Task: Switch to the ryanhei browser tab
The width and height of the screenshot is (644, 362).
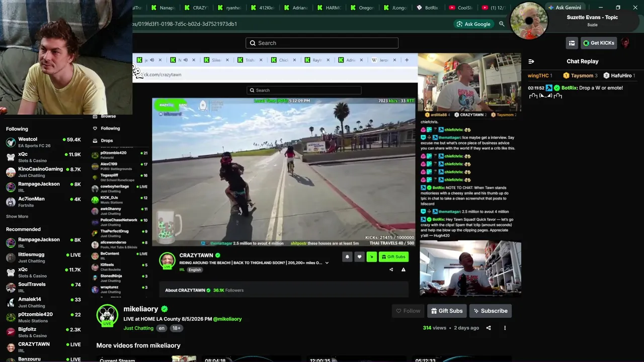Action: (x=229, y=8)
